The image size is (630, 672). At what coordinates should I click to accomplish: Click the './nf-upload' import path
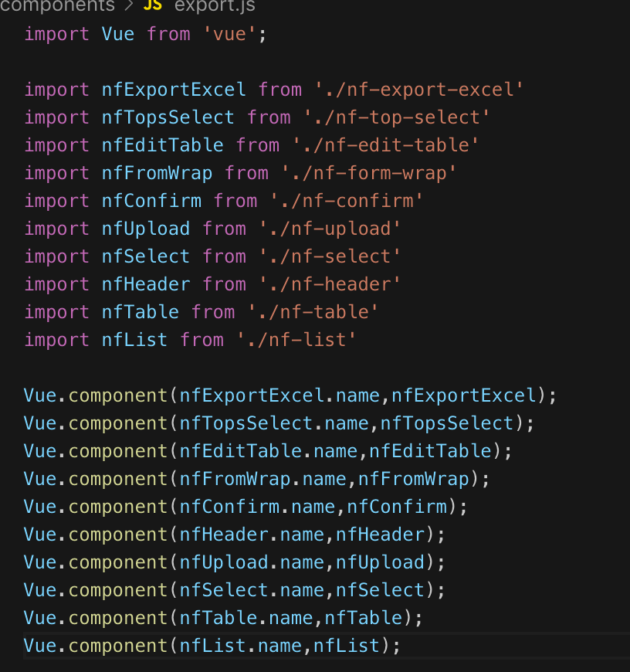[330, 229]
